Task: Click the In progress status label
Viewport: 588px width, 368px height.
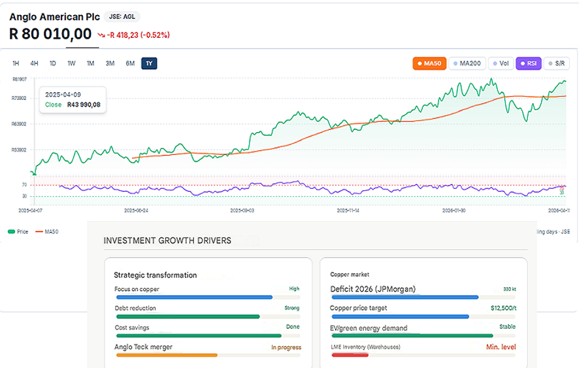Action: point(286,347)
